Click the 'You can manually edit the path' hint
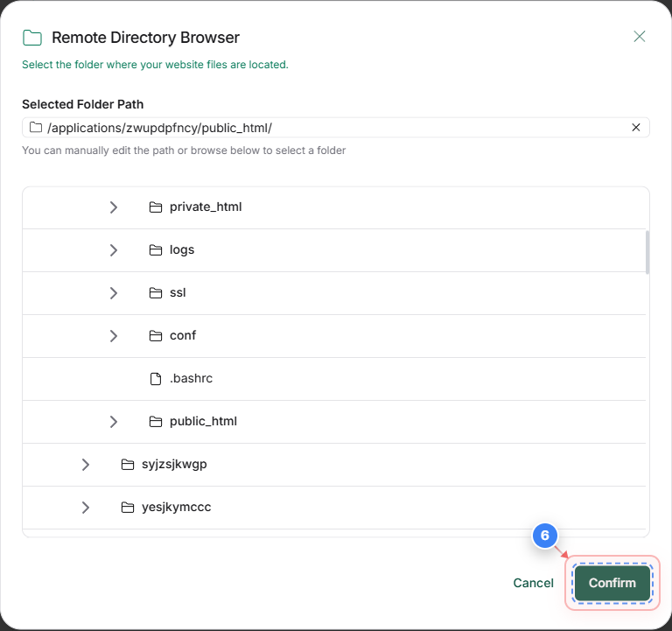 coord(184,151)
